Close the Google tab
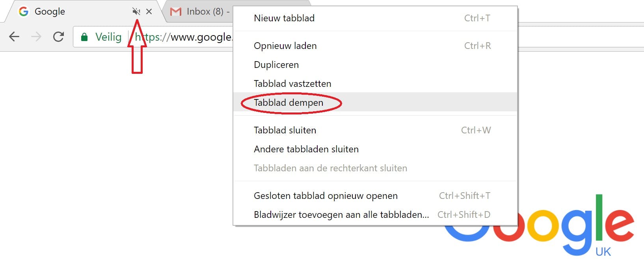 click(x=149, y=12)
